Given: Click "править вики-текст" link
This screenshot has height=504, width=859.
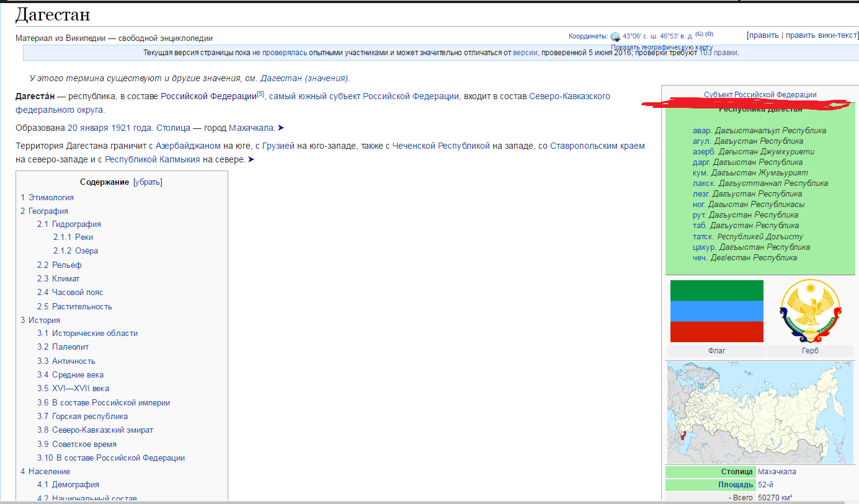Looking at the screenshot, I should click(x=821, y=35).
